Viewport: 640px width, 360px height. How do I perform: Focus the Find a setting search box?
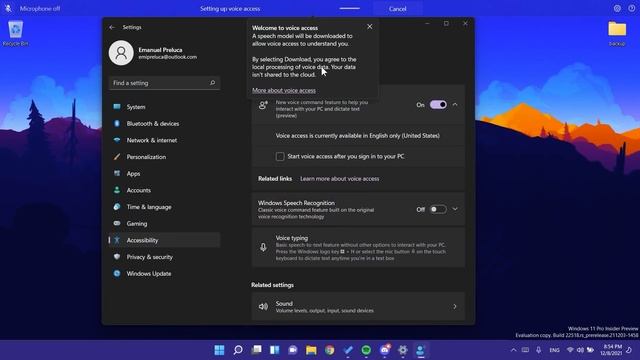coord(164,83)
